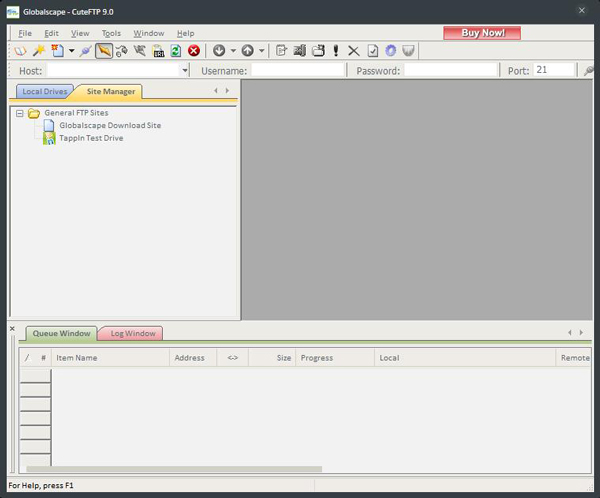
Task: Click the blue gear settings icon
Action: pyautogui.click(x=390, y=51)
